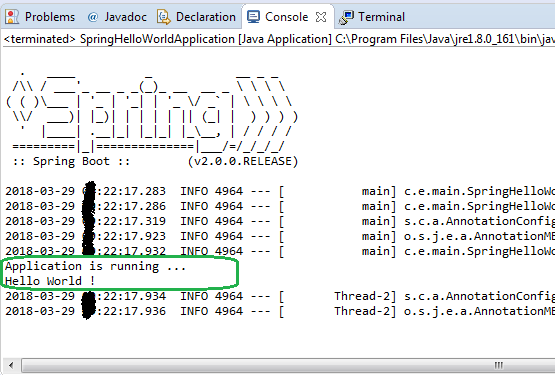Click the log line ending 22:17.286
This screenshot has height=375, width=555.
tap(280, 206)
